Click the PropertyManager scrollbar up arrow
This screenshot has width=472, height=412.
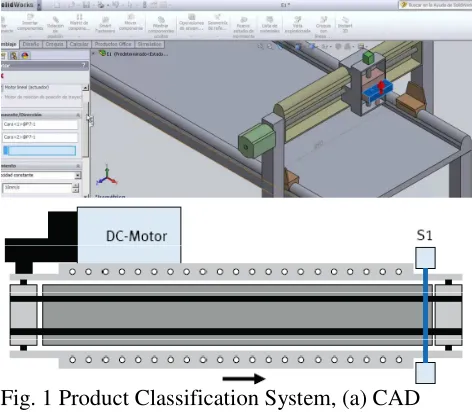[x=85, y=88]
